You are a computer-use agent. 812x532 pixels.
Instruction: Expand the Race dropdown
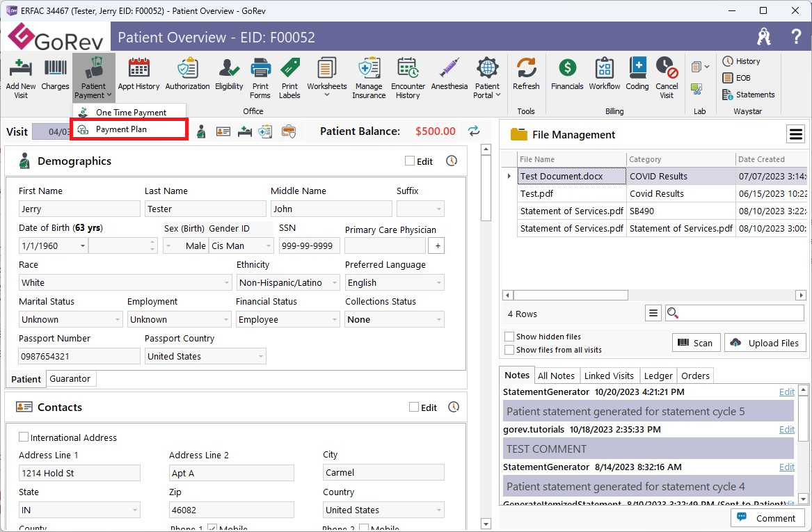pos(227,283)
